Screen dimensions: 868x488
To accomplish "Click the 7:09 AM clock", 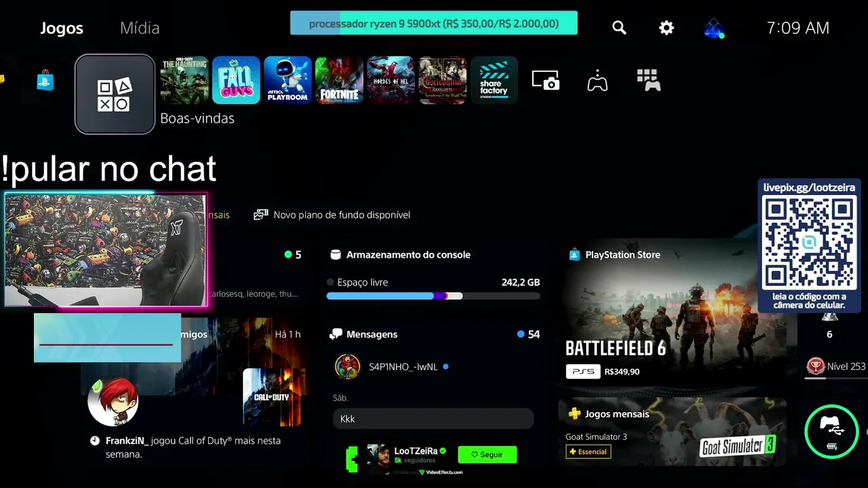I will [797, 28].
